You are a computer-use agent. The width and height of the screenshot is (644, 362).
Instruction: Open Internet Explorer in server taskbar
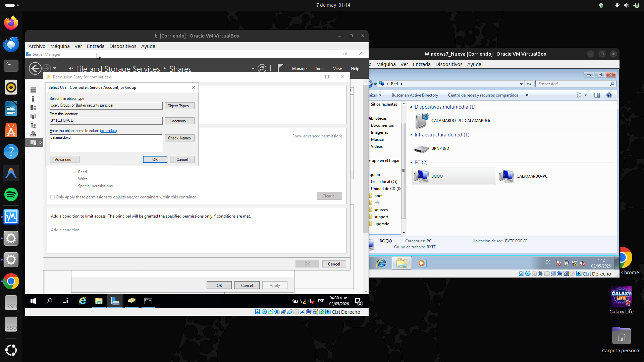click(x=82, y=301)
